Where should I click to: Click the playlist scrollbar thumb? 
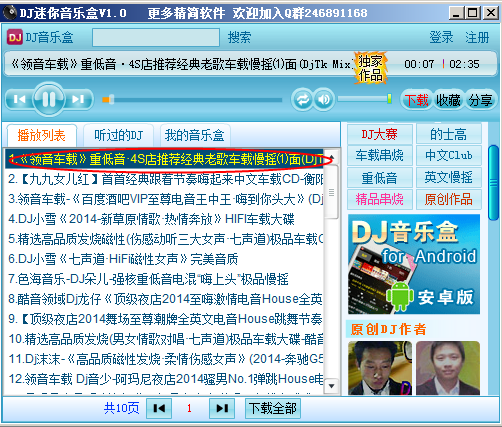332,192
